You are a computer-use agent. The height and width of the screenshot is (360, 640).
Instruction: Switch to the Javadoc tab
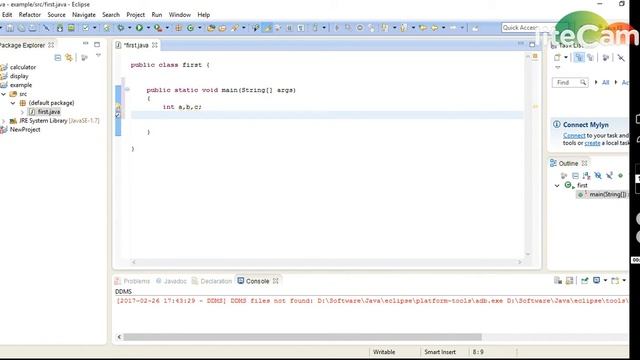click(x=171, y=281)
